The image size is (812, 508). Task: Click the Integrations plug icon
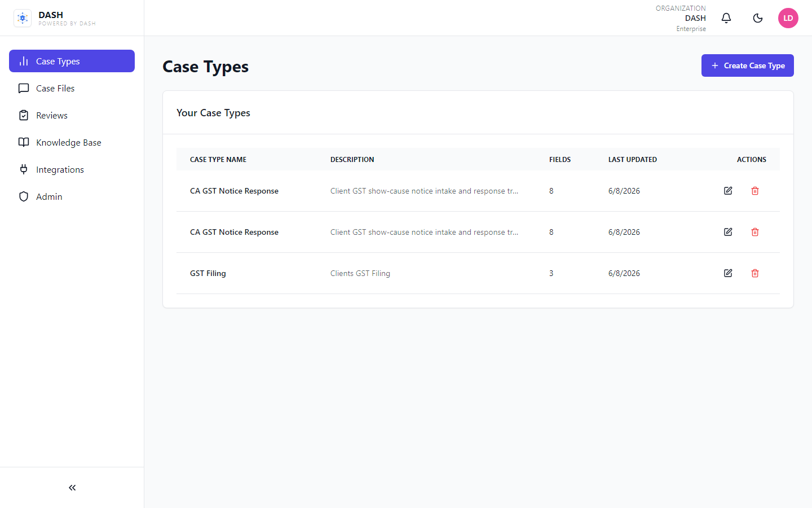click(24, 169)
